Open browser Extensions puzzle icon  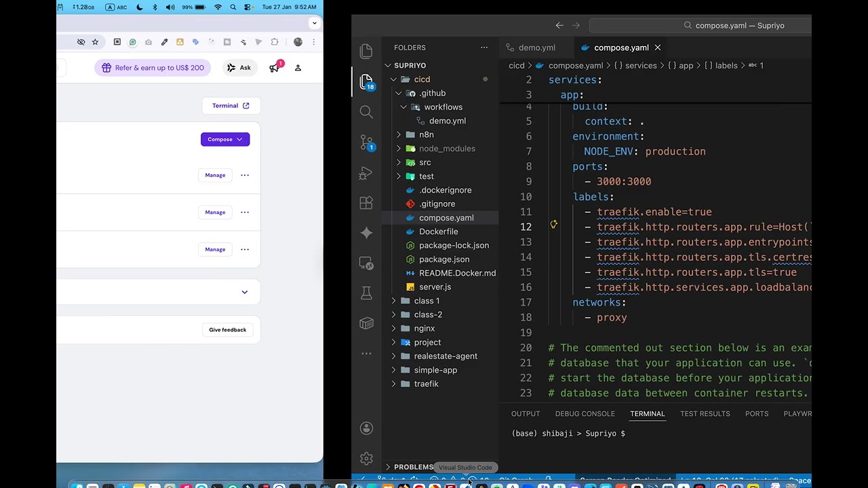point(275,42)
